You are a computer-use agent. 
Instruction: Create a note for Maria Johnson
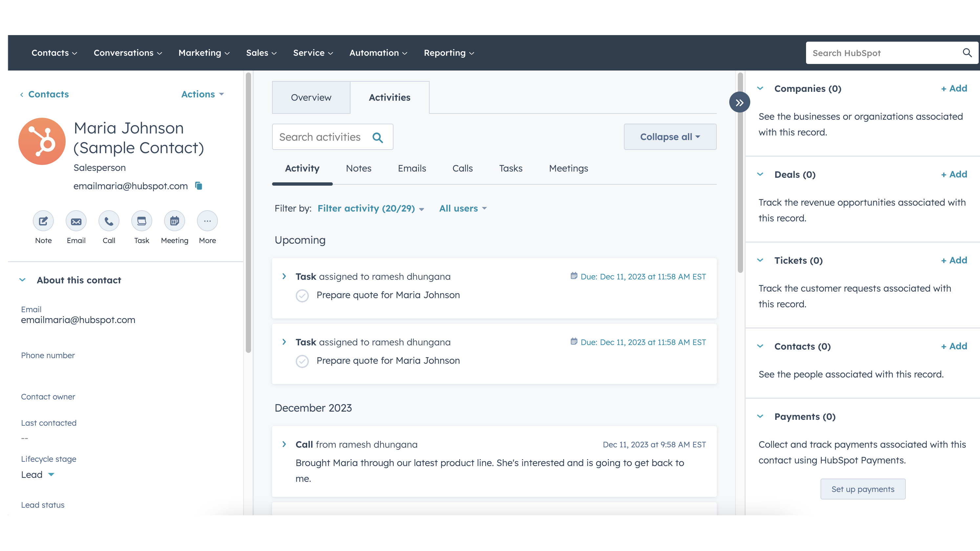(43, 221)
